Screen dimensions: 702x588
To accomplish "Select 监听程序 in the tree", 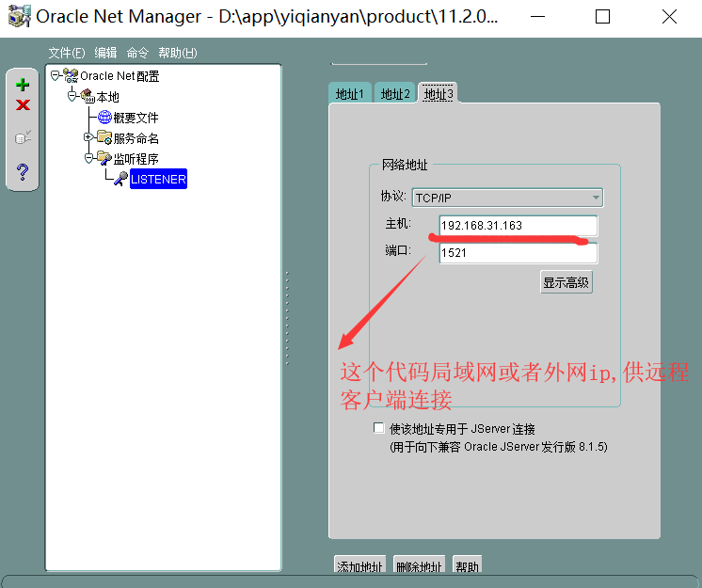I will [x=136, y=159].
